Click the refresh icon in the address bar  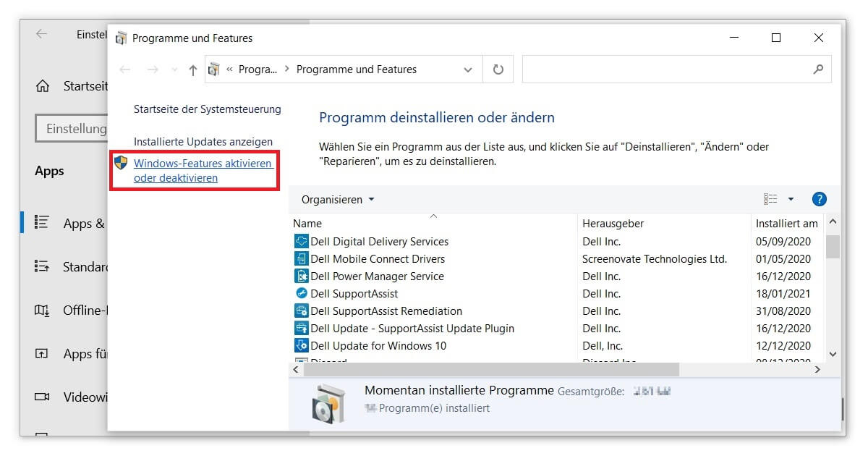tap(498, 69)
